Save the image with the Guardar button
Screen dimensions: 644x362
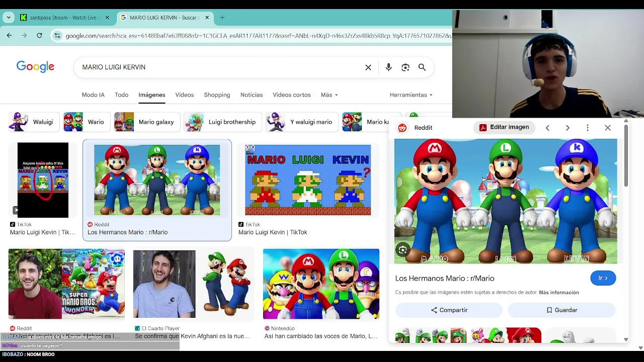(x=561, y=310)
